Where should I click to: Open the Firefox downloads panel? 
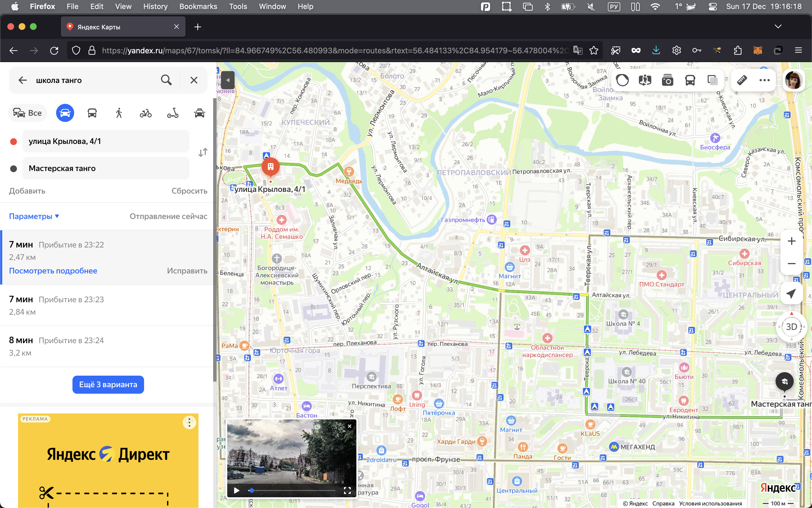(x=656, y=51)
